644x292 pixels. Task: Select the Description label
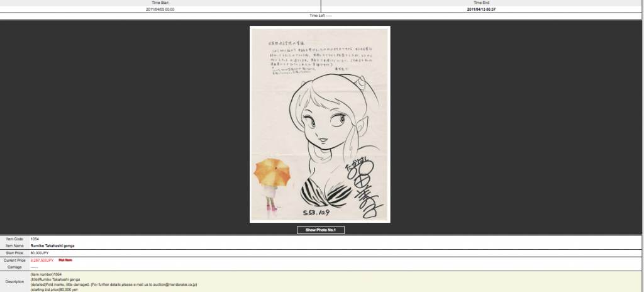coord(15,282)
